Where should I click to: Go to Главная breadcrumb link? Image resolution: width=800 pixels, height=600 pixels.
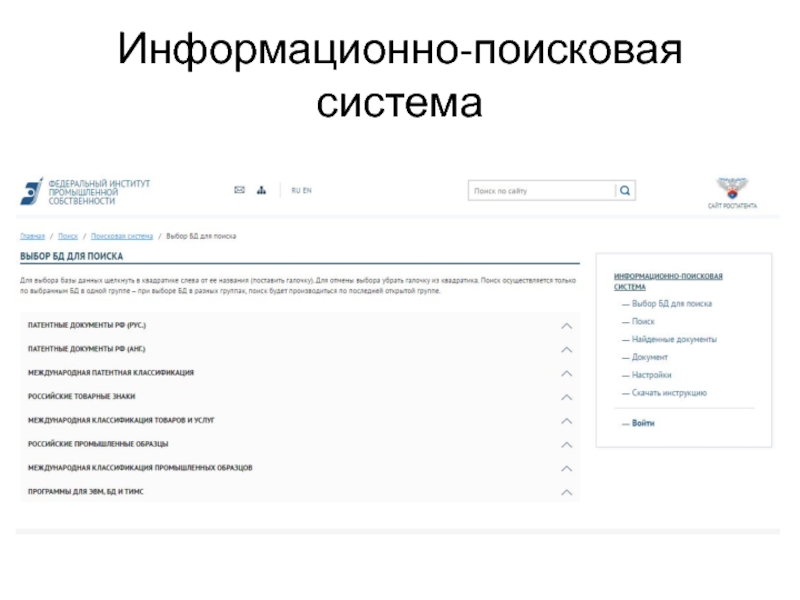(33, 236)
